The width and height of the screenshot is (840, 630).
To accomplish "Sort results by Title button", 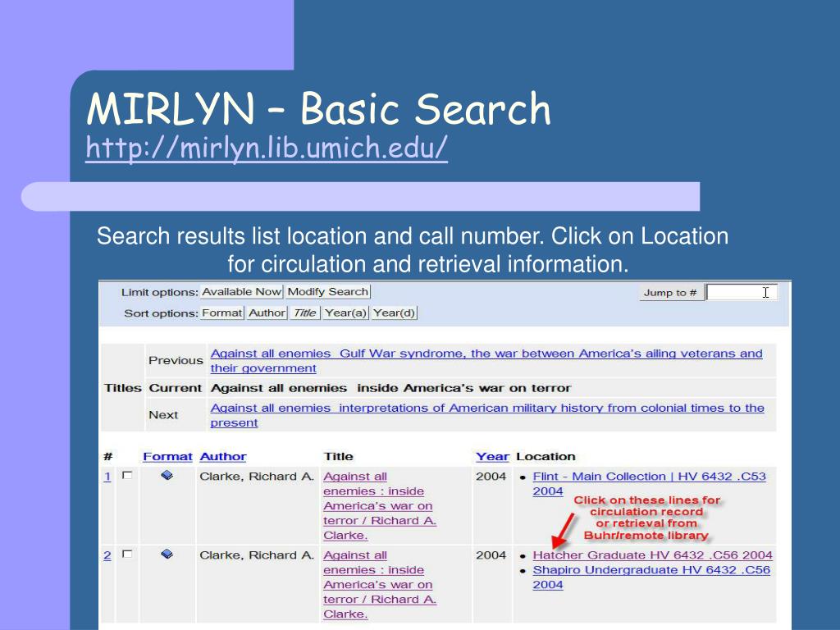I will pos(305,313).
